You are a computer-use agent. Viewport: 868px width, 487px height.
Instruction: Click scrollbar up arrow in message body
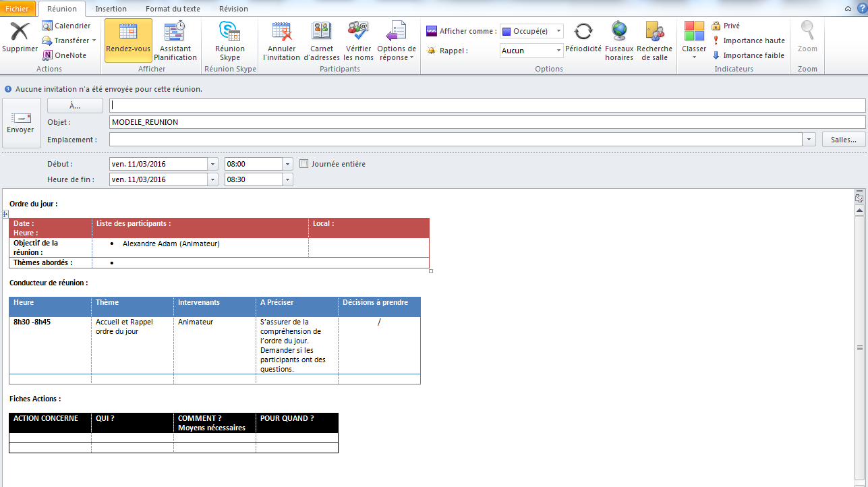[x=859, y=210]
